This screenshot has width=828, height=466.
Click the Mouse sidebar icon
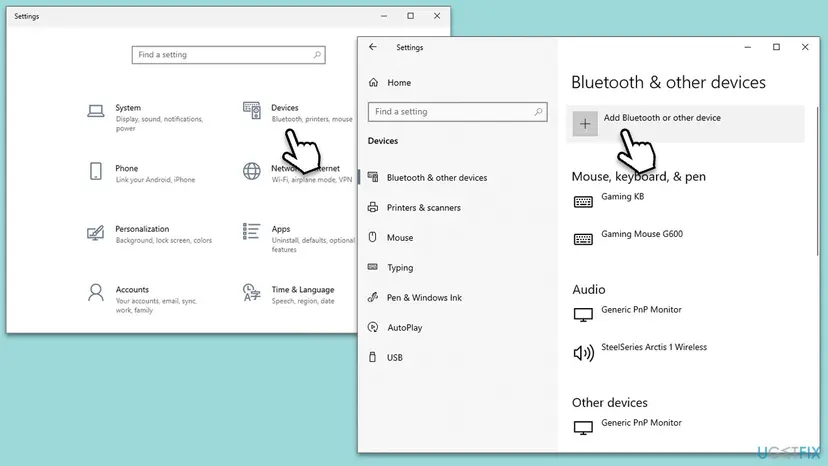[x=372, y=237]
